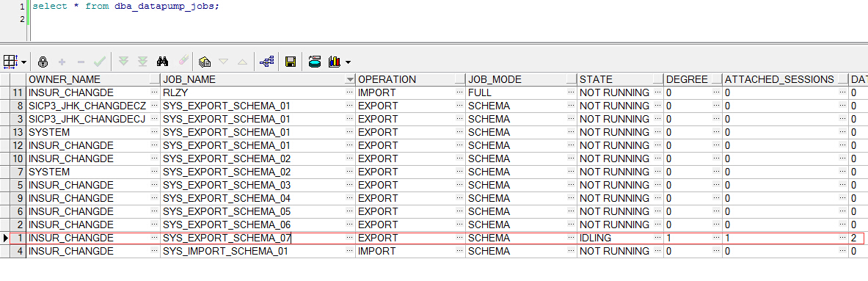This screenshot has height=281, width=868.
Task: Select row number 11 header cell
Action: (x=18, y=92)
